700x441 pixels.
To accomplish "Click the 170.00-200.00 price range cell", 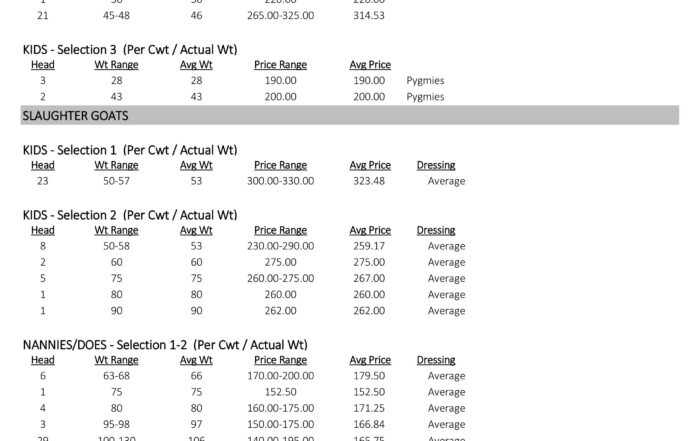I will (x=280, y=376).
